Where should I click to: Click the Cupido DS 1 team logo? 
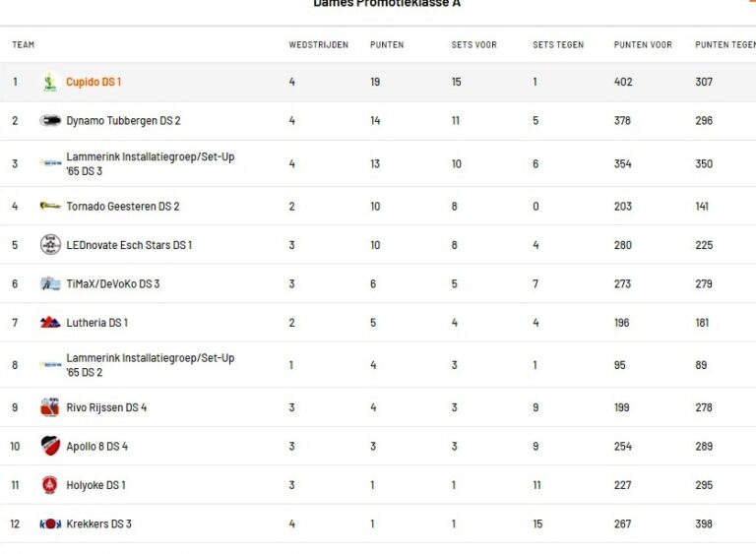click(x=50, y=83)
